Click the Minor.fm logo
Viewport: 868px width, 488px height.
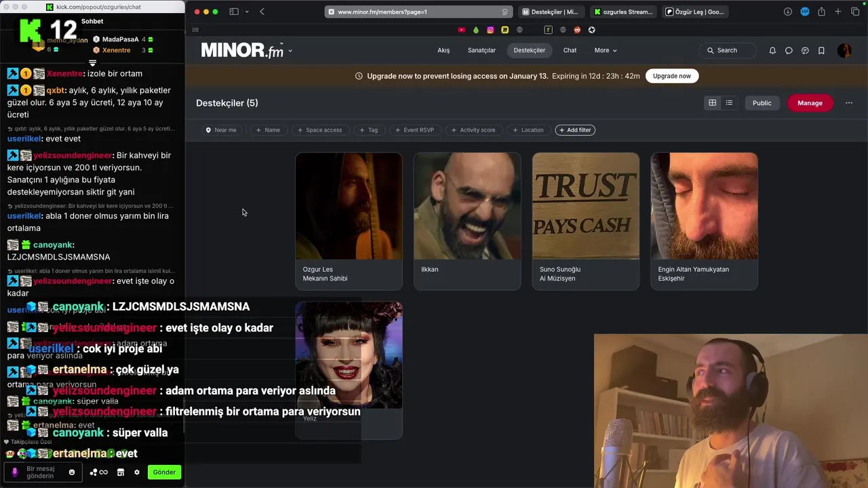(x=242, y=50)
